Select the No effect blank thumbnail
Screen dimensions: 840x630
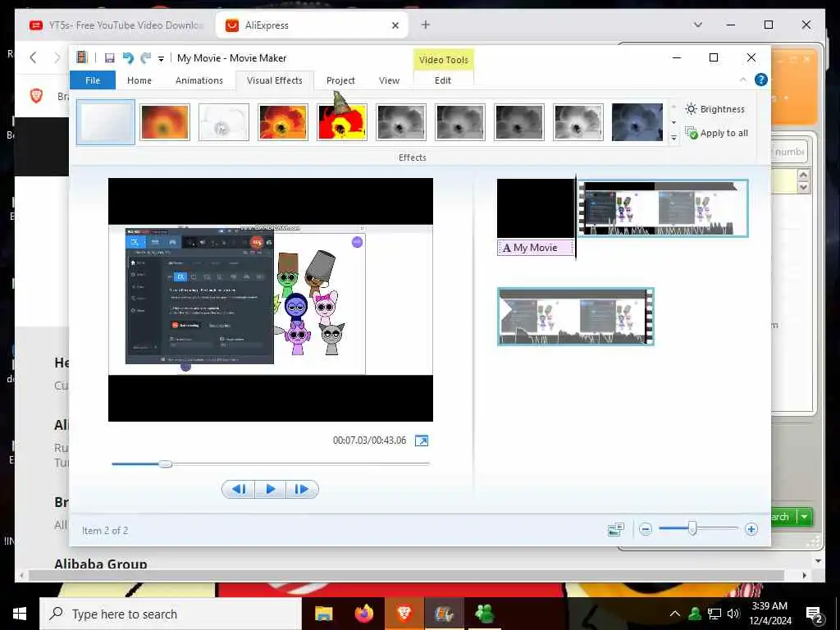point(106,122)
